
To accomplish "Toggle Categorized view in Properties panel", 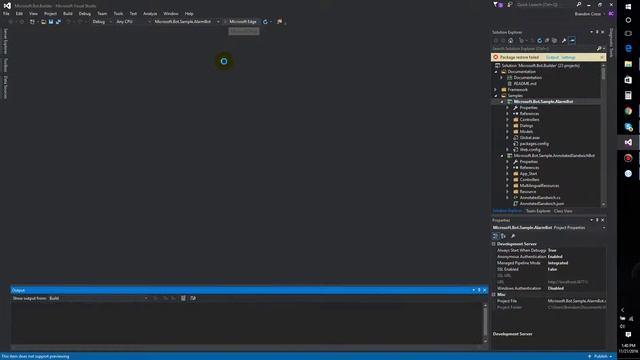I will click(x=495, y=236).
